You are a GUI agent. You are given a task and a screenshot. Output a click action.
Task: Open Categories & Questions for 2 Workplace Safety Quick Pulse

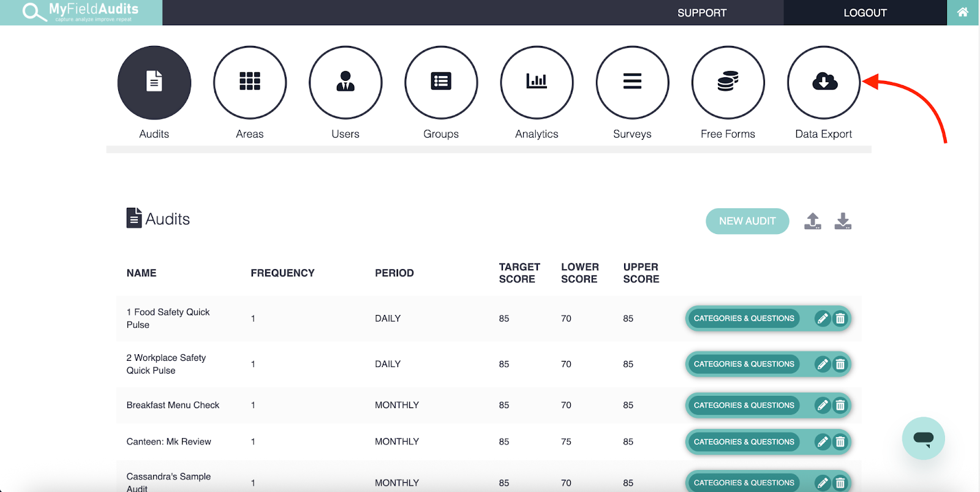pyautogui.click(x=744, y=364)
